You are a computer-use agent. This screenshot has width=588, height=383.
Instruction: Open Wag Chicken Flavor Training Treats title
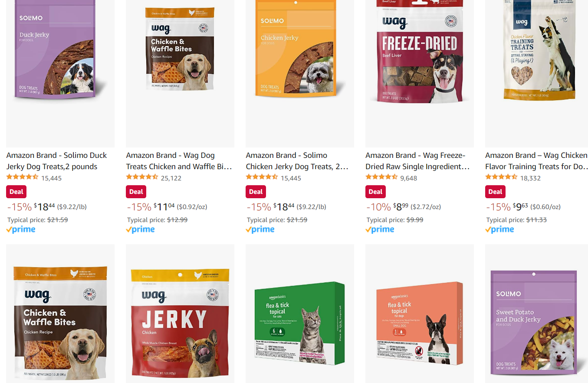pos(536,161)
